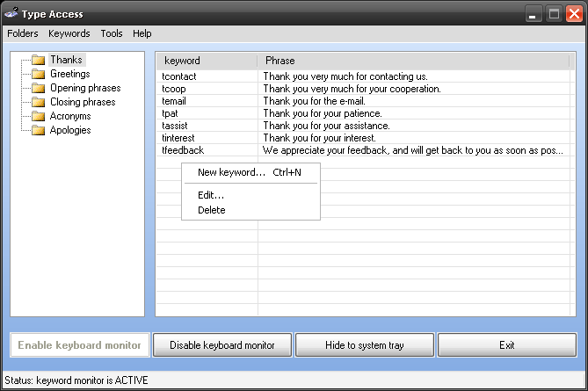Click Enable keyboard monitor button

[79, 345]
